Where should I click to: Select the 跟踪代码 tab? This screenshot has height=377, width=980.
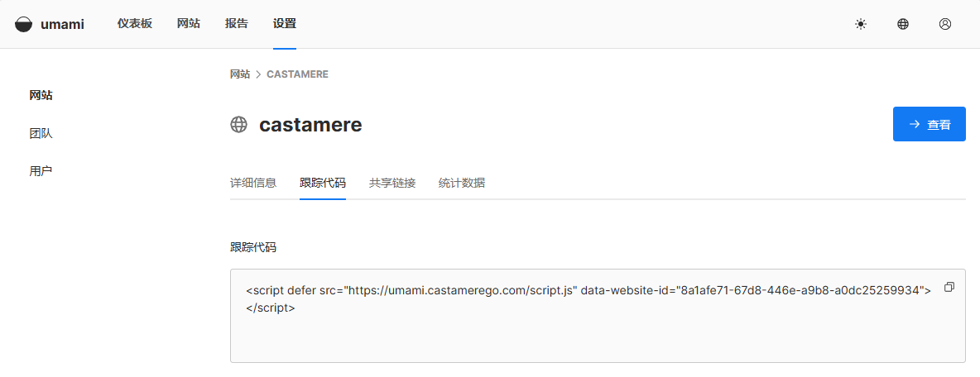click(323, 184)
